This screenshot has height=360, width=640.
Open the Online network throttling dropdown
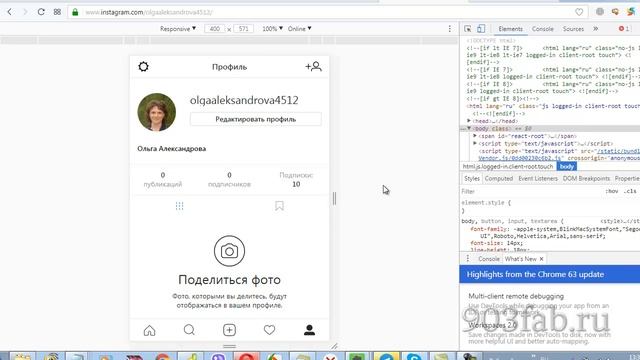(300, 29)
